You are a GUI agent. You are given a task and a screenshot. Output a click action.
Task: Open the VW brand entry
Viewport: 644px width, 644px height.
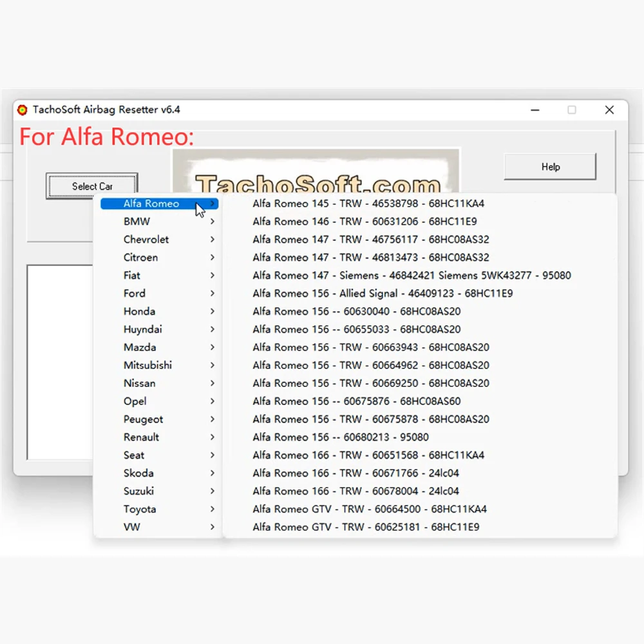click(159, 527)
